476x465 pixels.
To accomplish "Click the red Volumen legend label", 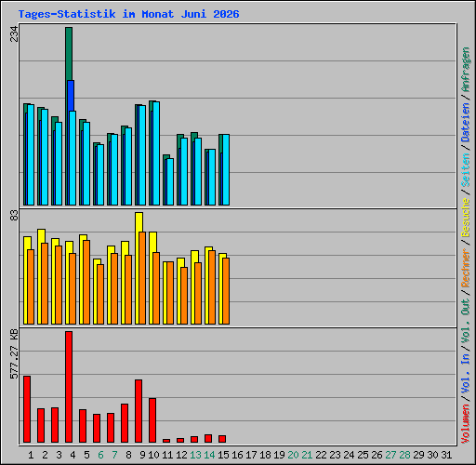I will click(x=466, y=423).
